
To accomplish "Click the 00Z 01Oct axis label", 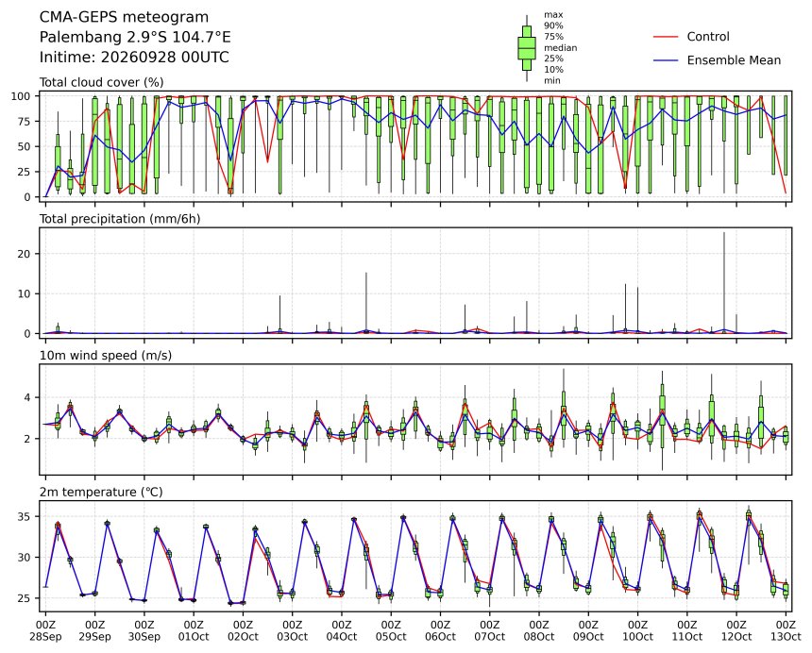I will pos(194,630).
